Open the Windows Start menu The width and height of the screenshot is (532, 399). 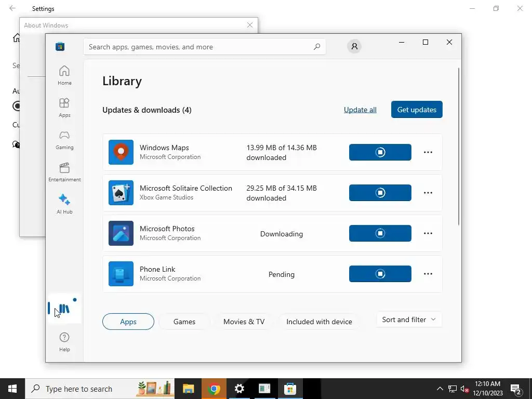click(12, 389)
